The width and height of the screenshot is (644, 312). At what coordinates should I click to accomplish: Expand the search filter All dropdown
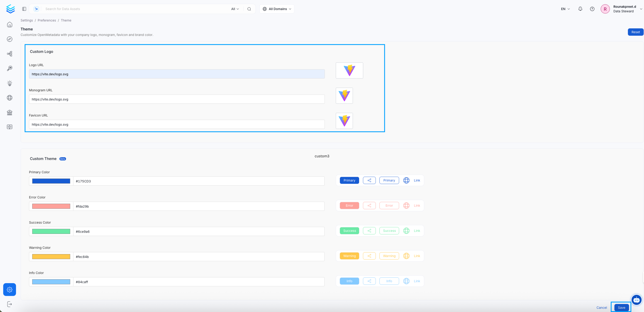(x=235, y=9)
